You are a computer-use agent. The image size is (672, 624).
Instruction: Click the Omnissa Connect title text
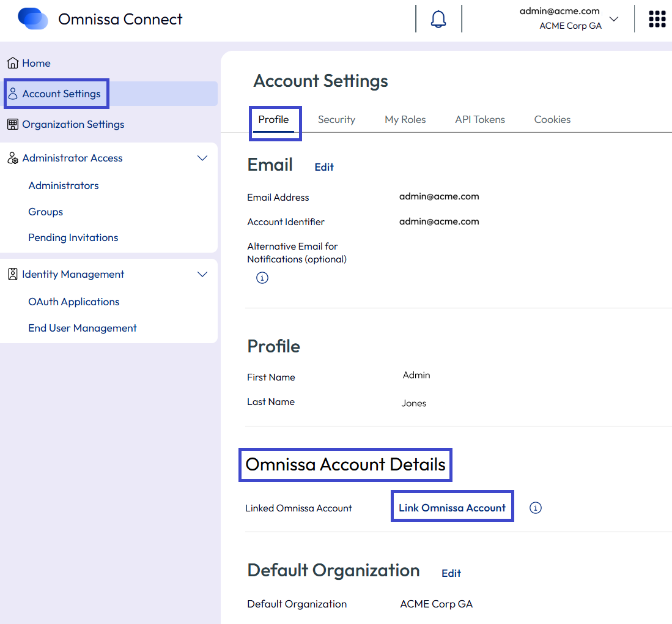tap(120, 20)
